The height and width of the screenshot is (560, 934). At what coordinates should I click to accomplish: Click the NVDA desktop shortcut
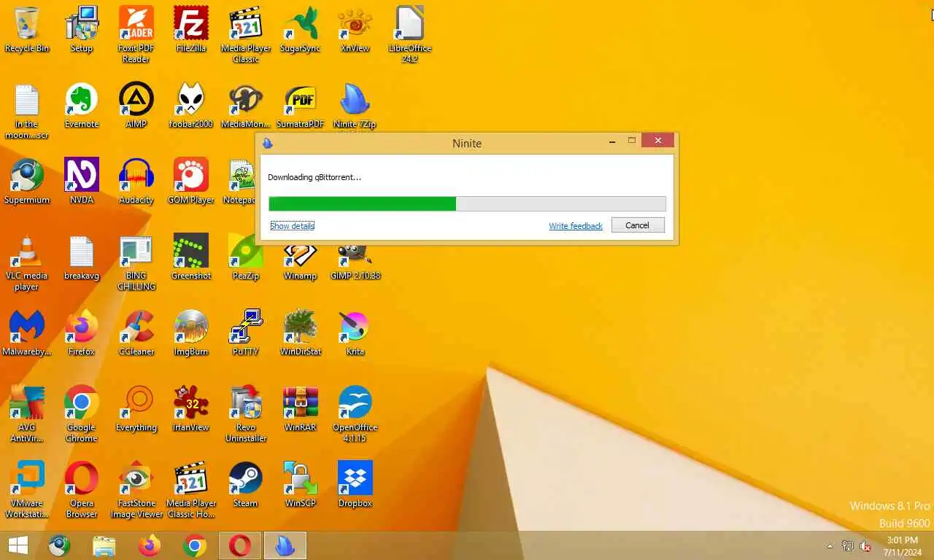click(x=82, y=182)
